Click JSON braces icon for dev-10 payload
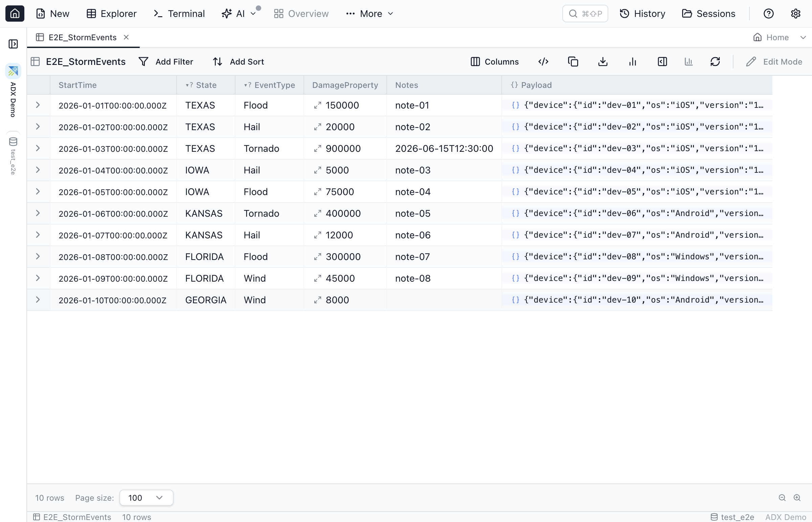Image resolution: width=812 pixels, height=522 pixels. tap(516, 300)
